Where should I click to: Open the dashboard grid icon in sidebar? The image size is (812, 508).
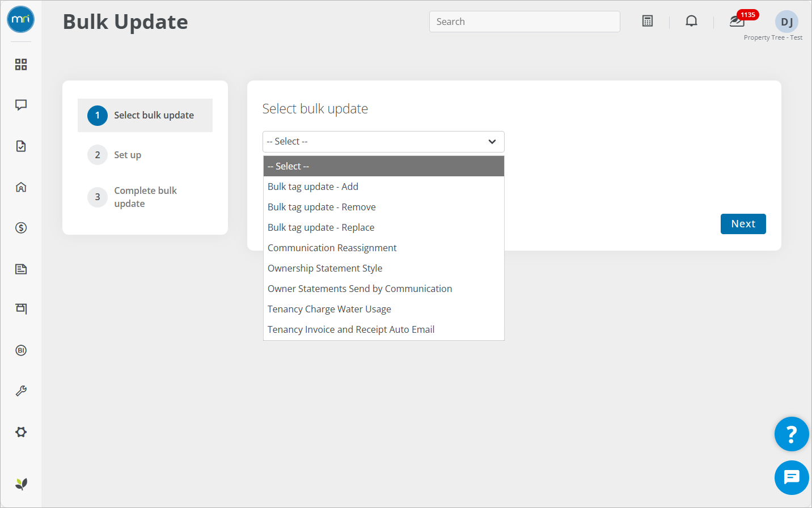(x=21, y=65)
